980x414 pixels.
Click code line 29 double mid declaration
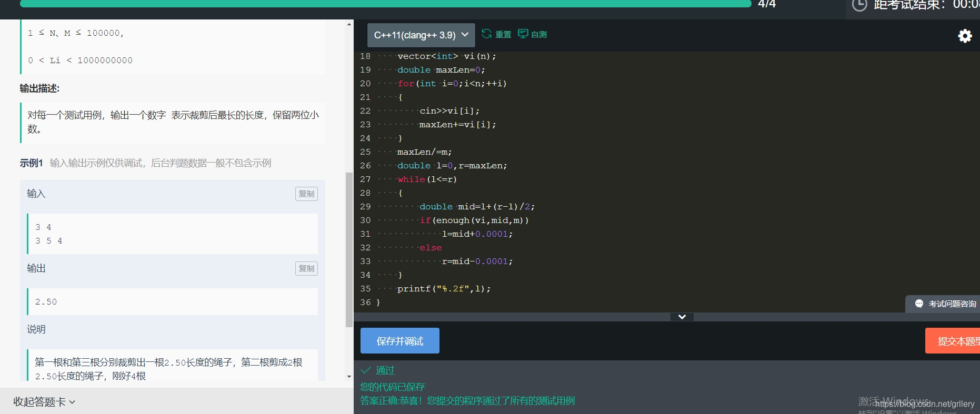coord(477,207)
